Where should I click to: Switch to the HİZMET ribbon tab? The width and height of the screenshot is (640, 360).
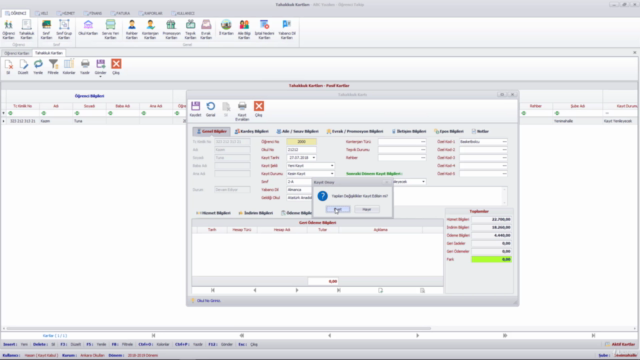[x=66, y=13]
